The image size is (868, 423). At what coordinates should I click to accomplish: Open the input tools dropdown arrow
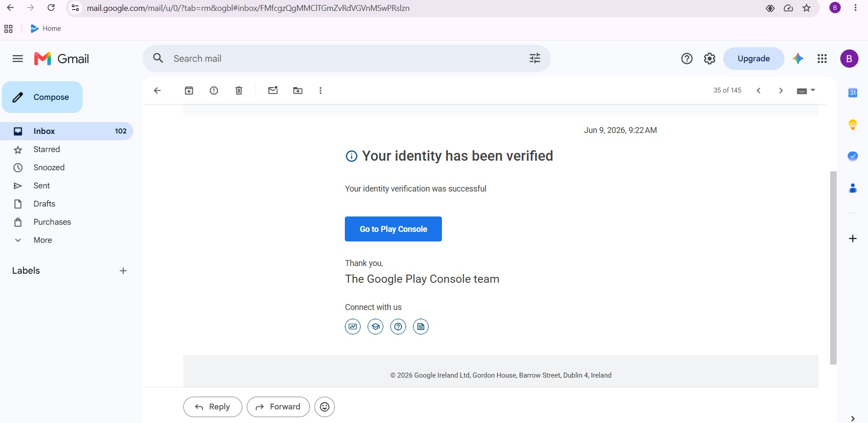(813, 90)
